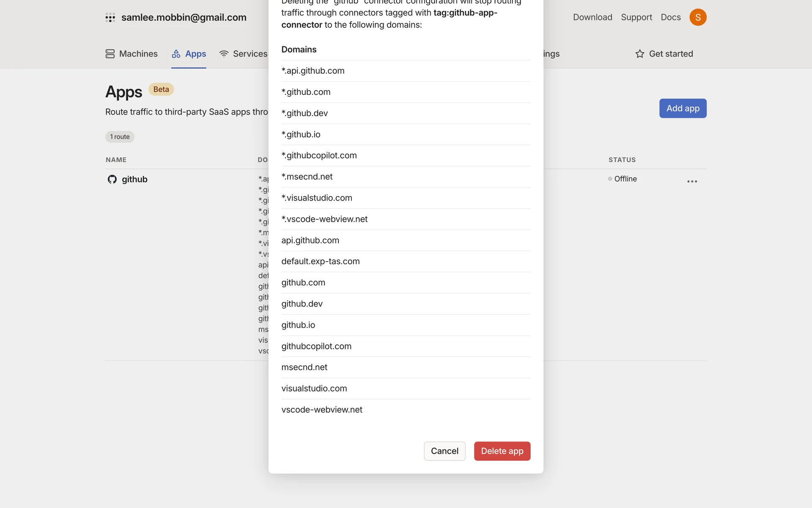This screenshot has width=812, height=508.
Task: Click the Add app button
Action: pos(683,108)
